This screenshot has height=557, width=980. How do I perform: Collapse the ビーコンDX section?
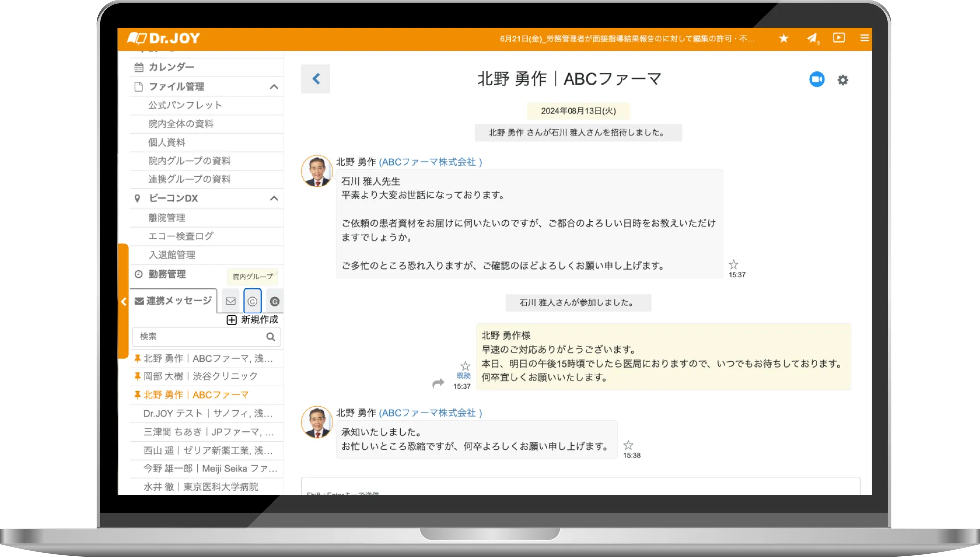(x=274, y=198)
